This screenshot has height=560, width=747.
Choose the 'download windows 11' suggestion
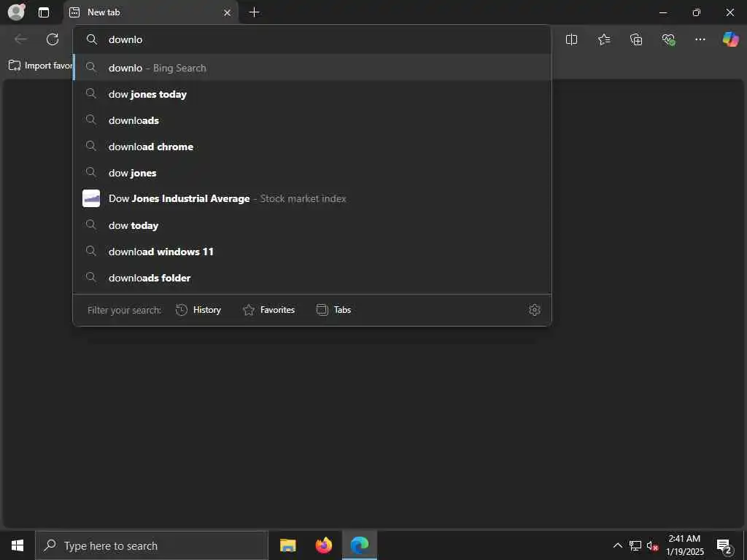pyautogui.click(x=312, y=251)
